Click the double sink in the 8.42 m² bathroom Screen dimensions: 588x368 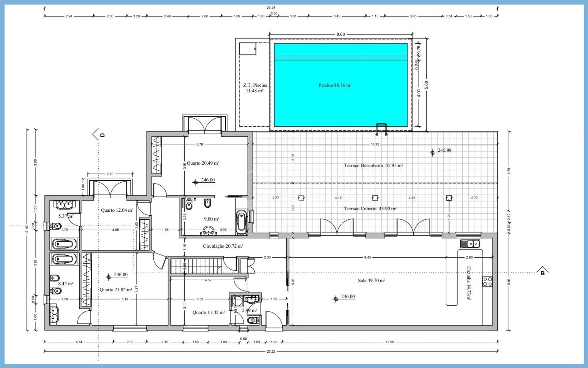coord(54,314)
